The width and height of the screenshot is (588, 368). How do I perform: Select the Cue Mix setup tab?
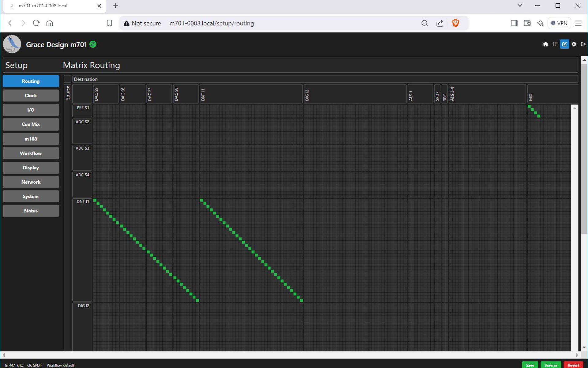tap(31, 125)
